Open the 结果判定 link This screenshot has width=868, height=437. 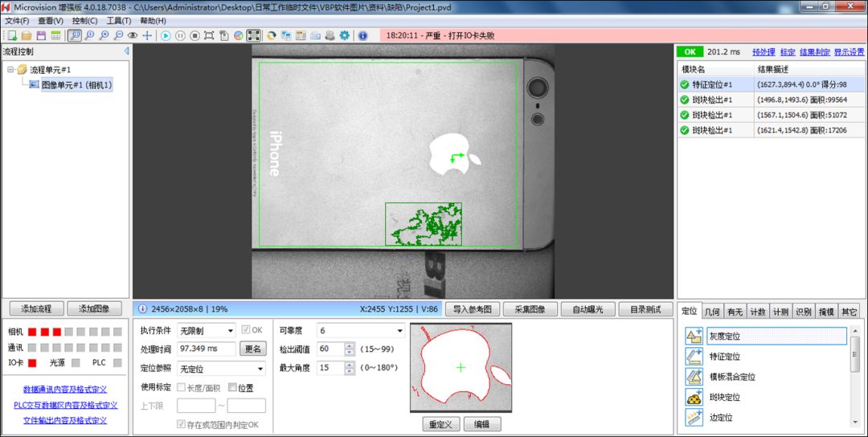point(815,52)
